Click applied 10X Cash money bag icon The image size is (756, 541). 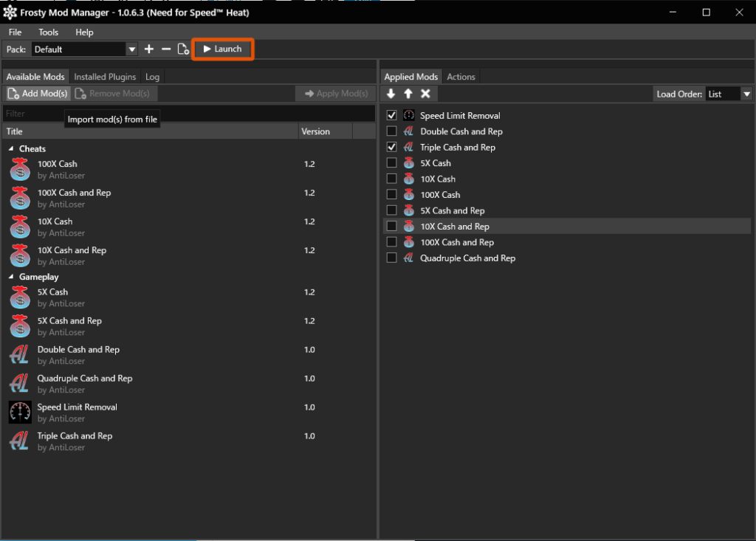pos(409,179)
